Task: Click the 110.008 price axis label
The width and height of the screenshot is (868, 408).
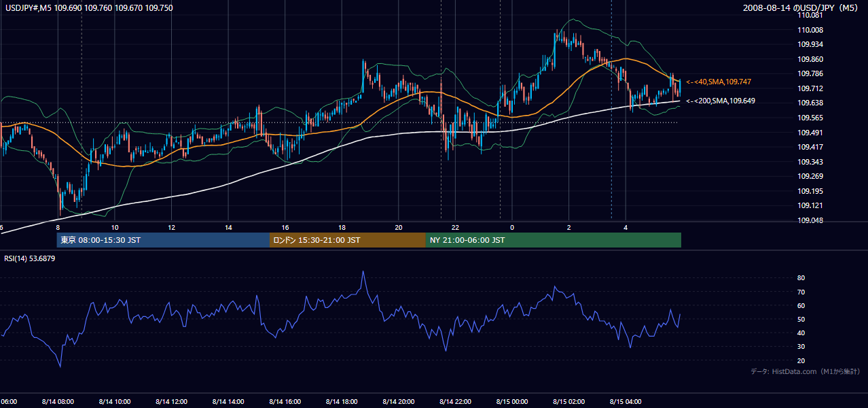Action: pyautogui.click(x=810, y=30)
